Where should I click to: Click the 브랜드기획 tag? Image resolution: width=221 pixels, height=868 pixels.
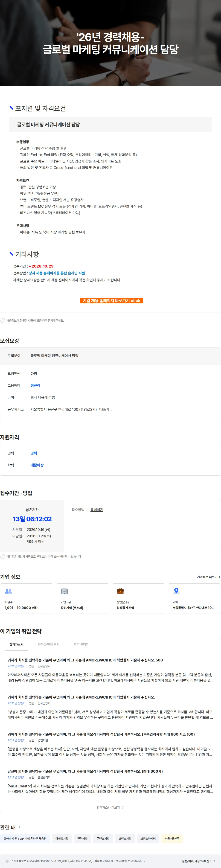pyautogui.click(x=125, y=838)
